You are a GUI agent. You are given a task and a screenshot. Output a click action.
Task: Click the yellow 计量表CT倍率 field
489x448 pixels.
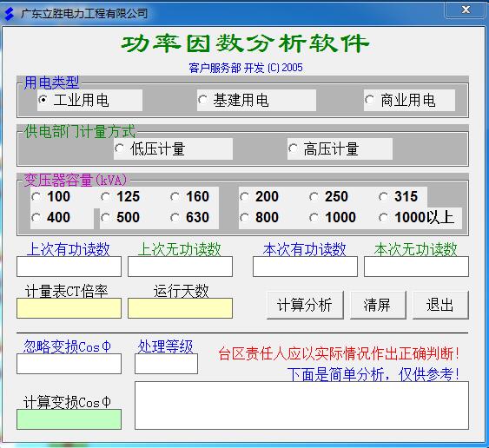[69, 308]
